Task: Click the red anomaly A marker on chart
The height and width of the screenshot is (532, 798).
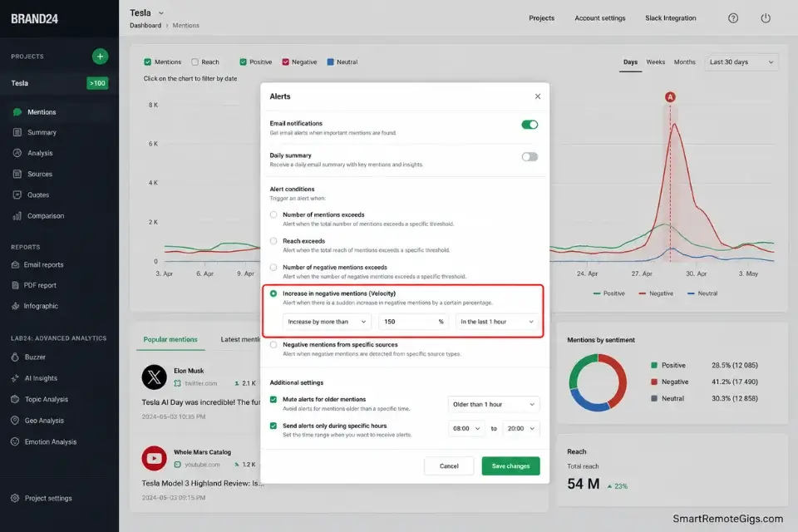Action: point(670,97)
